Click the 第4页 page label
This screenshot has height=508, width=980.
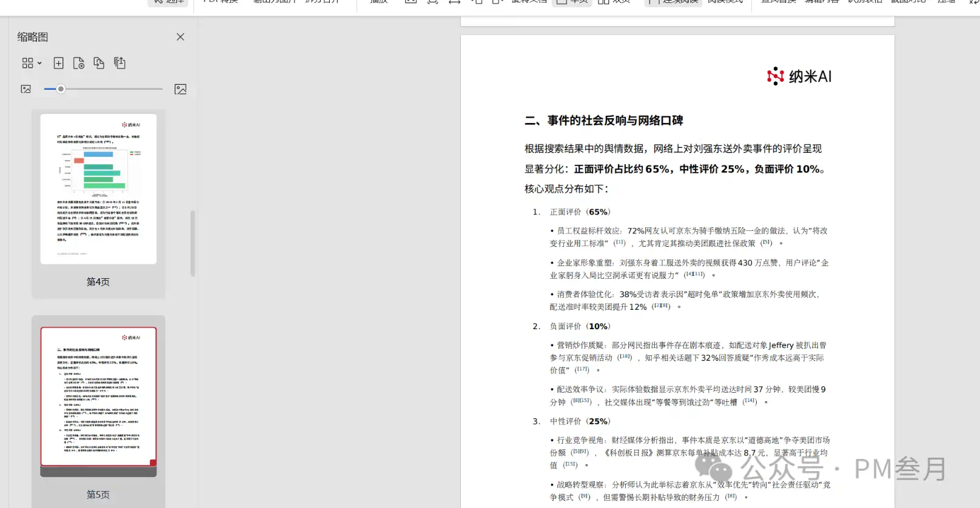click(x=98, y=282)
